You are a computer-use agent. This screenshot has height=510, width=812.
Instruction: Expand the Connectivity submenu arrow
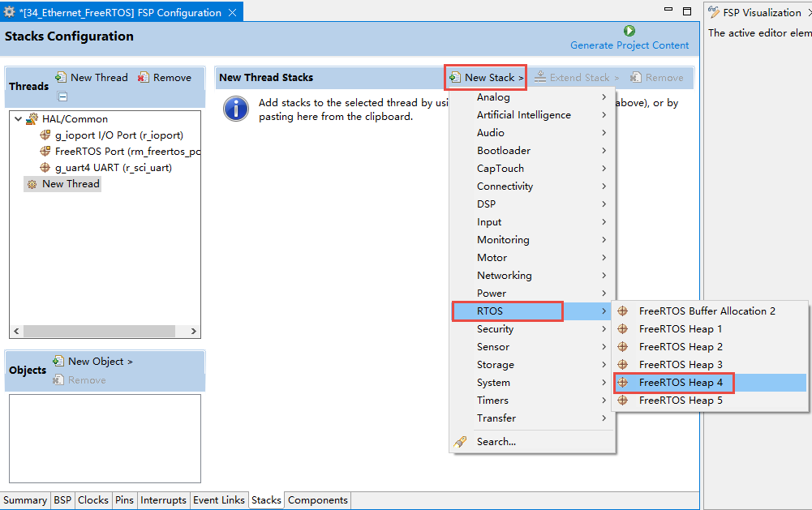tap(604, 186)
